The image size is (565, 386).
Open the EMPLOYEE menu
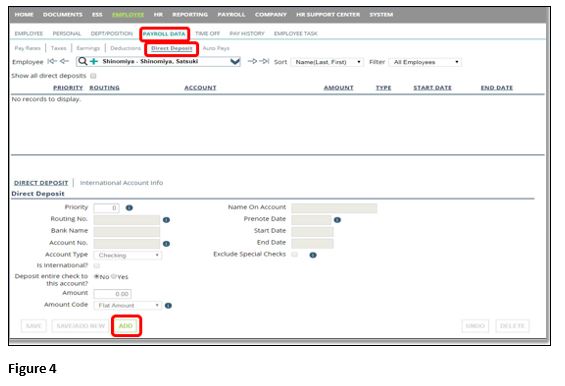pos(128,14)
